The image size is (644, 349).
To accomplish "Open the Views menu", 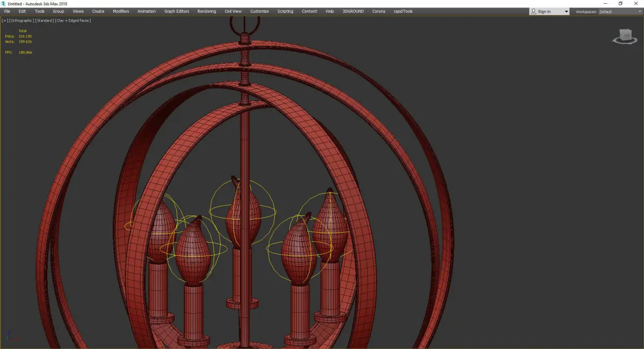I will [78, 11].
